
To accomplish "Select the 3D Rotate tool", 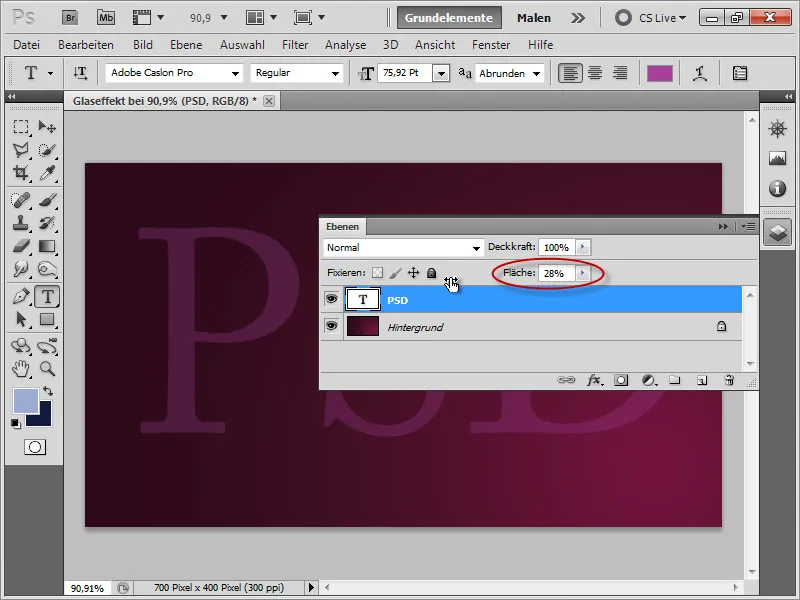I will pos(21,346).
